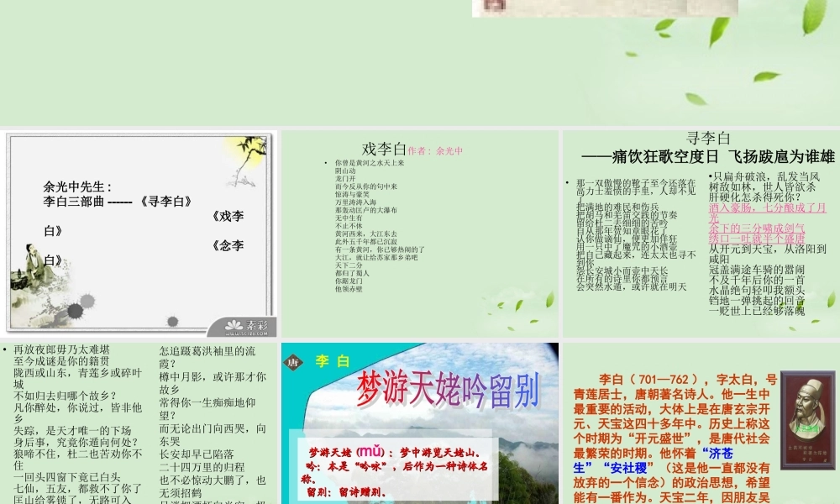This screenshot has width=840, height=504.
Task: Click the heading 梦游天姥吟留别
Action: (x=448, y=390)
